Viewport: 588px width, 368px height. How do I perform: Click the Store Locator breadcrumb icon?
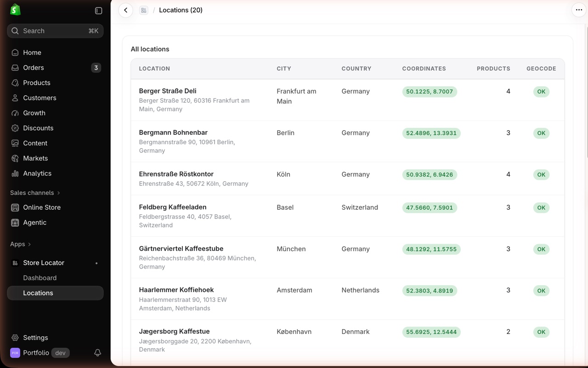pos(144,10)
